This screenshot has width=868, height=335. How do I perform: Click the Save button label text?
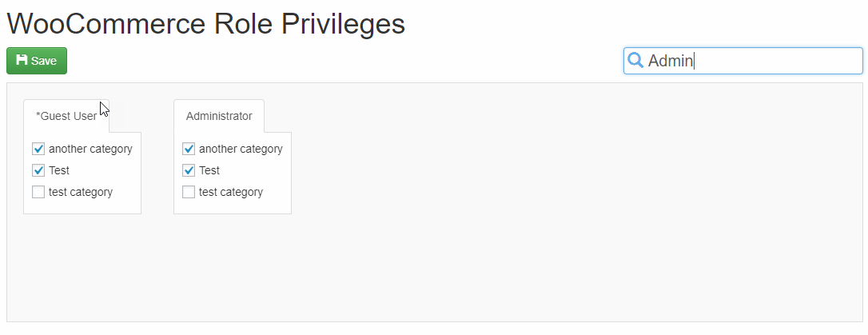[44, 61]
